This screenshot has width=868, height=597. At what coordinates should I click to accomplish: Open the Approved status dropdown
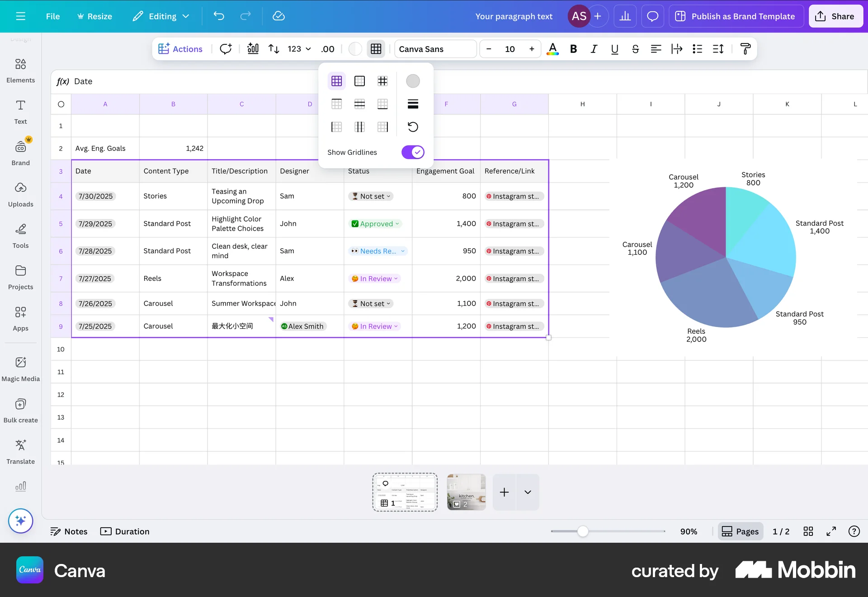pos(376,224)
